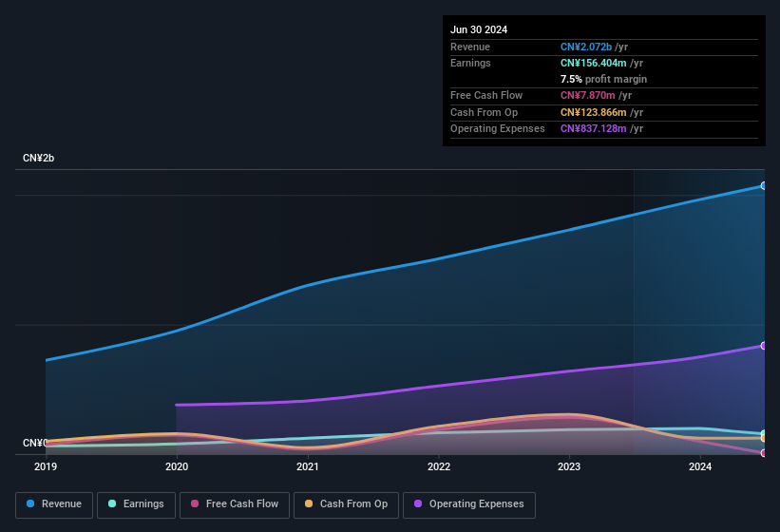Hide the Free Cash Flow series
Viewport: 780px width, 532px height.
coord(235,504)
